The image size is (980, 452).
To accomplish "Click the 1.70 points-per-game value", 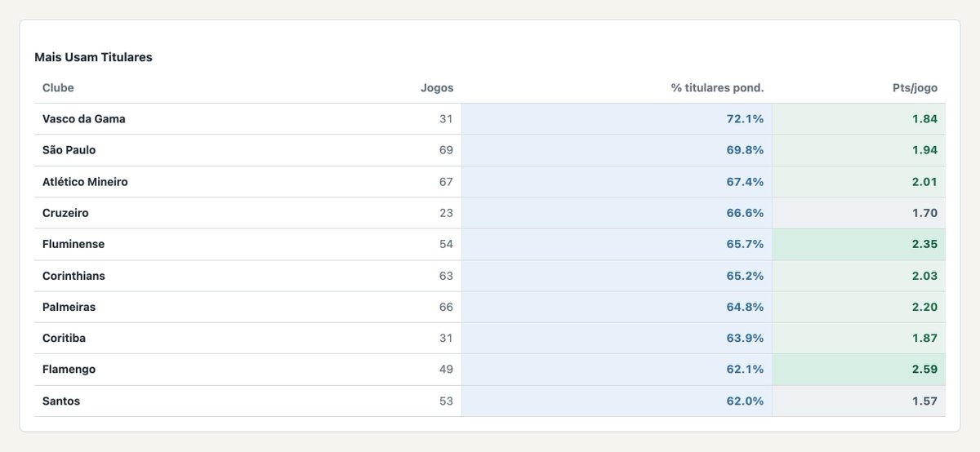I will click(924, 213).
